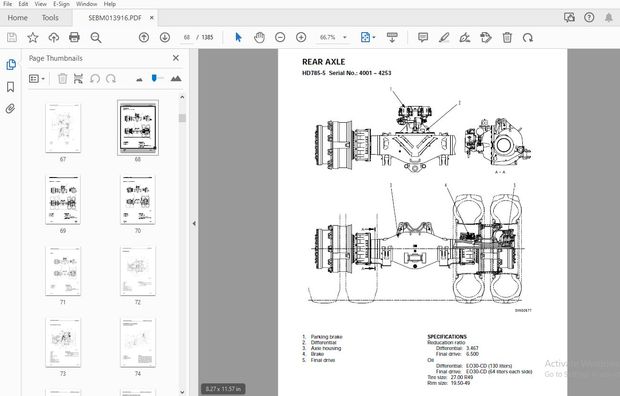Select page 68 thumbnail
The image size is (620, 396).
click(138, 127)
